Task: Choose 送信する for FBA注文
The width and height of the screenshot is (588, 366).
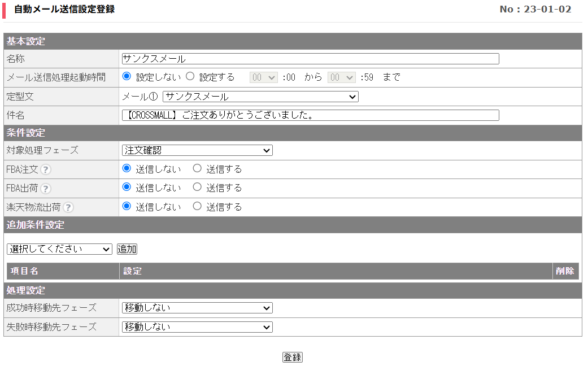Action: click(197, 168)
